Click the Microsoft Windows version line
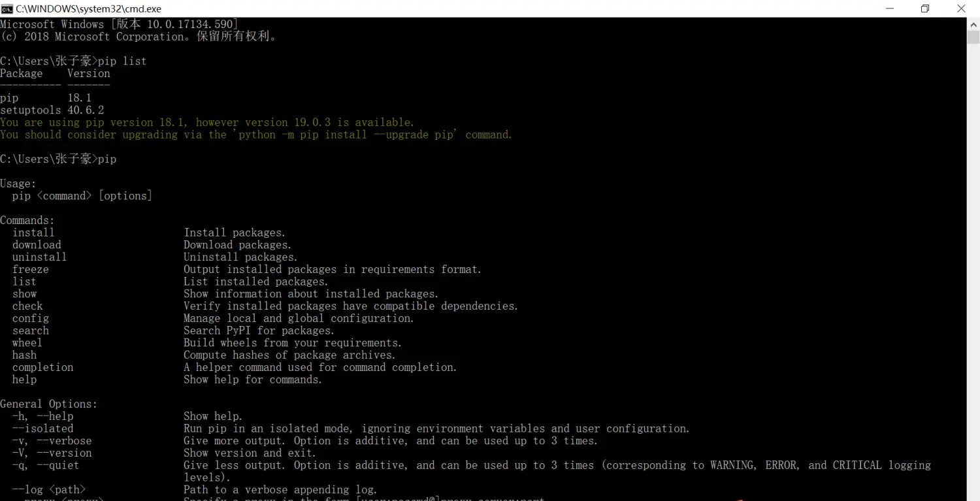This screenshot has height=501, width=980. point(119,24)
